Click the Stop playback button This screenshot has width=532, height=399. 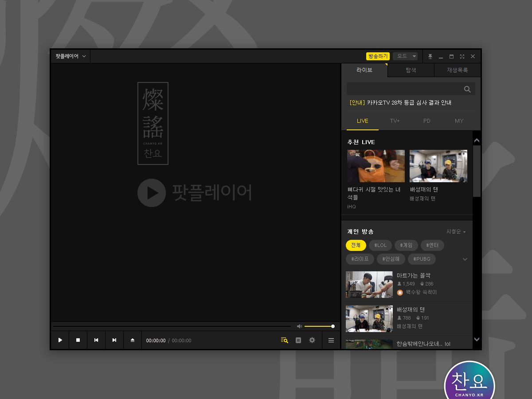pyautogui.click(x=78, y=340)
